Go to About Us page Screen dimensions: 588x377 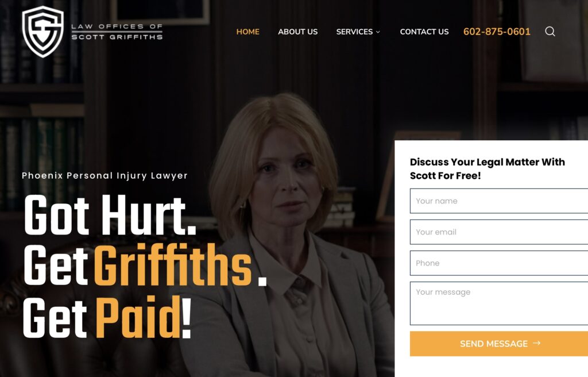pyautogui.click(x=298, y=32)
